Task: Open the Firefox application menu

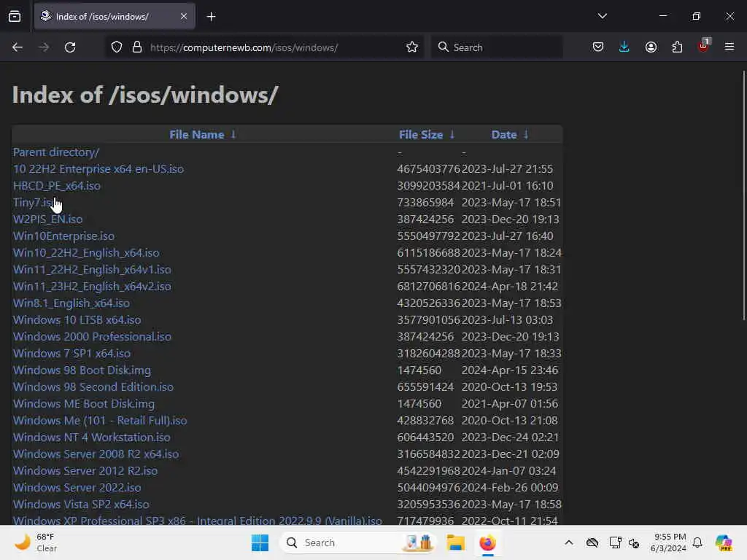Action: tap(729, 47)
